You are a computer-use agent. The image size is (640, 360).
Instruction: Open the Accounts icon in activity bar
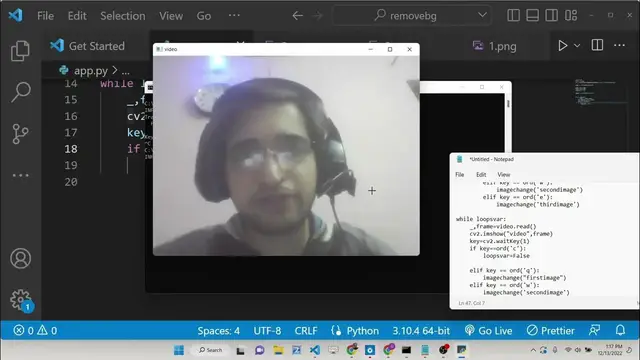click(20, 258)
